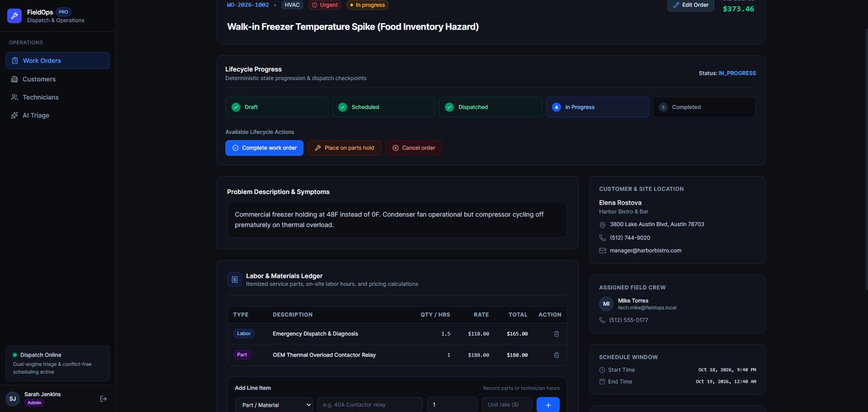Click the work order ID WO-2026-1002
The image size is (868, 412).
pyautogui.click(x=248, y=5)
